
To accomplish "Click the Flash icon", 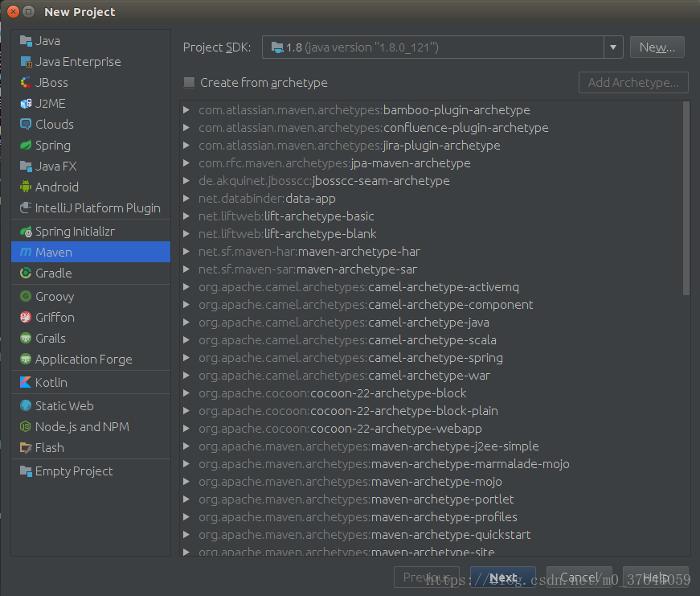I will (26, 448).
